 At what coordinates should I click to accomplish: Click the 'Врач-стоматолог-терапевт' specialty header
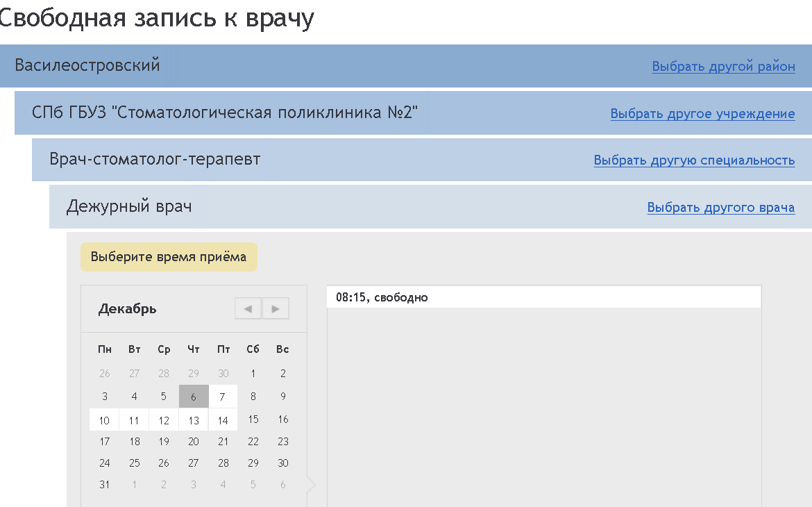tap(155, 159)
